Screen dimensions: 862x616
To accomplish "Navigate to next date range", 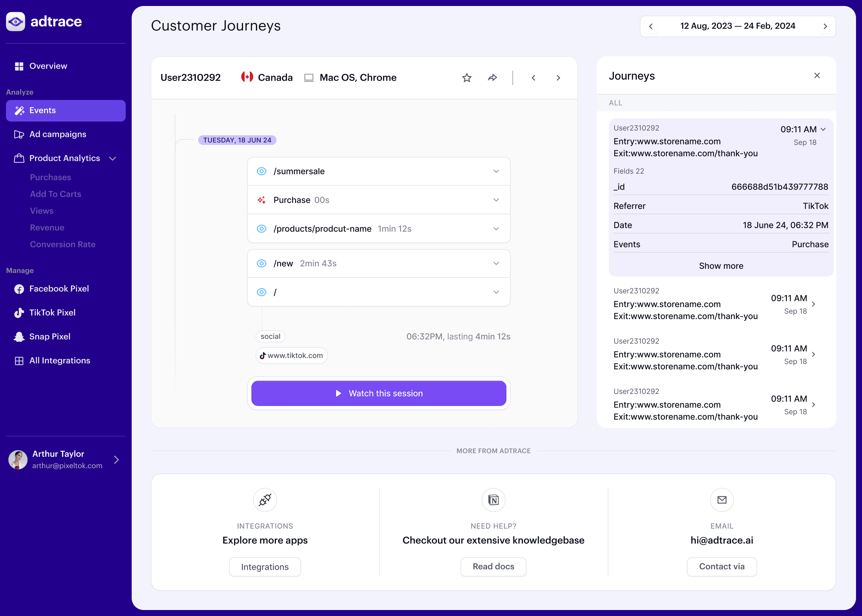I will [825, 26].
